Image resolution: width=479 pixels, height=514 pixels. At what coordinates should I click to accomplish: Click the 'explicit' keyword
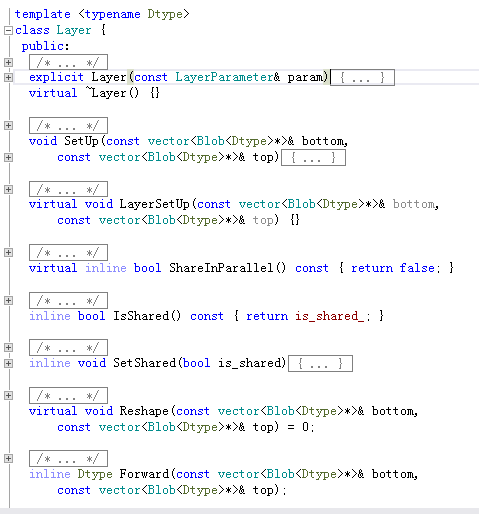click(x=56, y=77)
